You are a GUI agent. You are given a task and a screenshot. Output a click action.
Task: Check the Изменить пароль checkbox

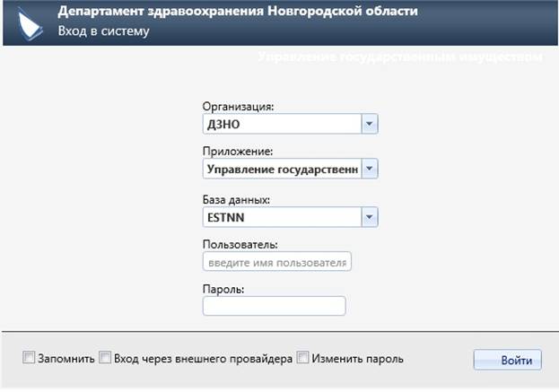303,359
